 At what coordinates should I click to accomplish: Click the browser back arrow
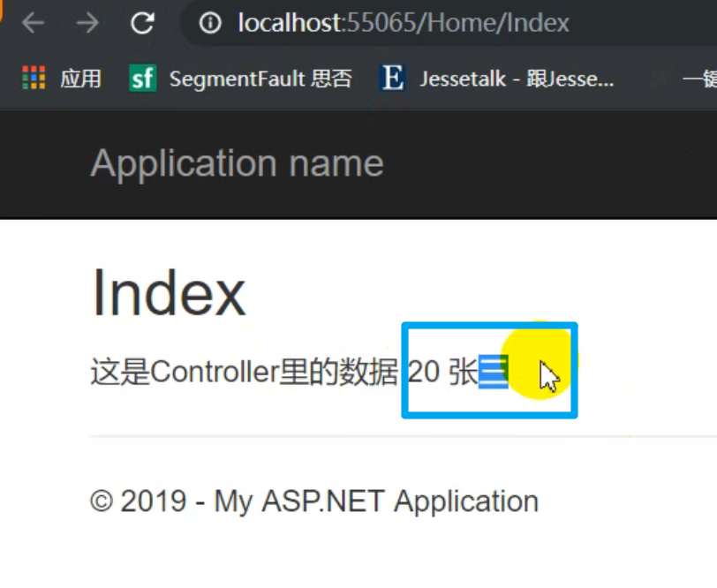click(x=33, y=24)
